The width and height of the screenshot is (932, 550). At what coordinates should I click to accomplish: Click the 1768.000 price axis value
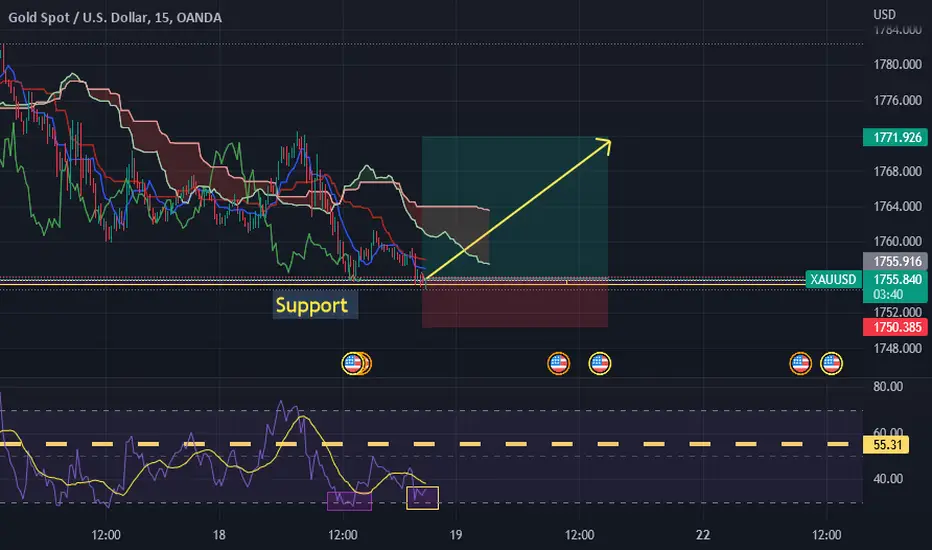[x=898, y=171]
